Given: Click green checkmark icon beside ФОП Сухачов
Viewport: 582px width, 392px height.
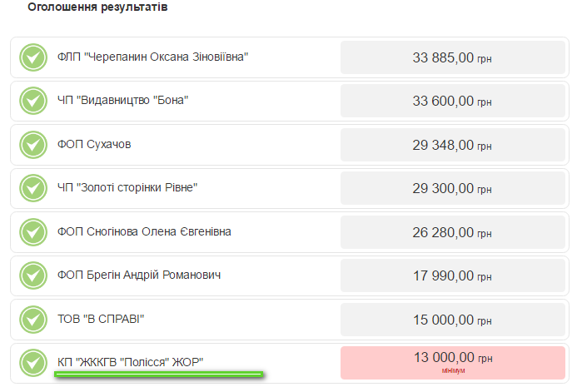Looking at the screenshot, I should pyautogui.click(x=32, y=145).
